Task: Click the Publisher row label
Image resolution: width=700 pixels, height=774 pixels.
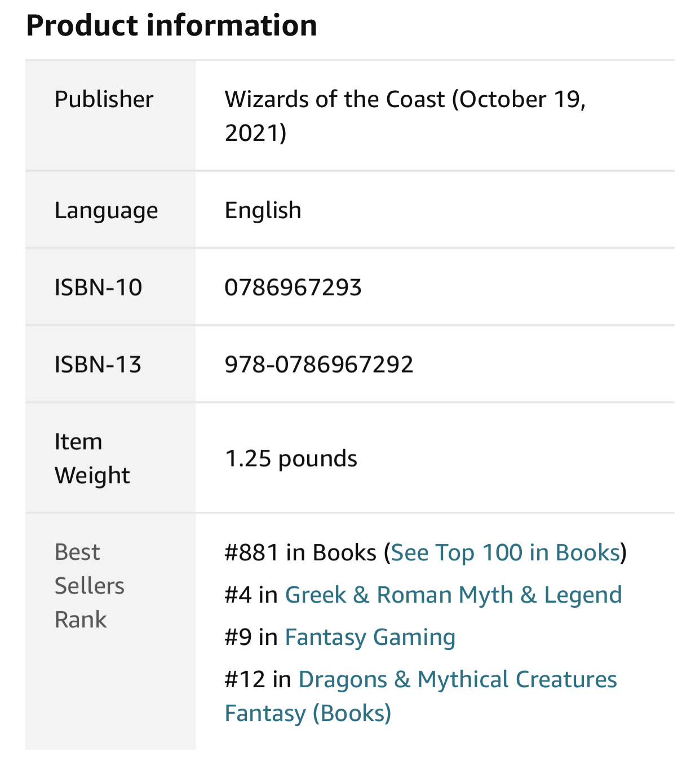Action: click(104, 100)
